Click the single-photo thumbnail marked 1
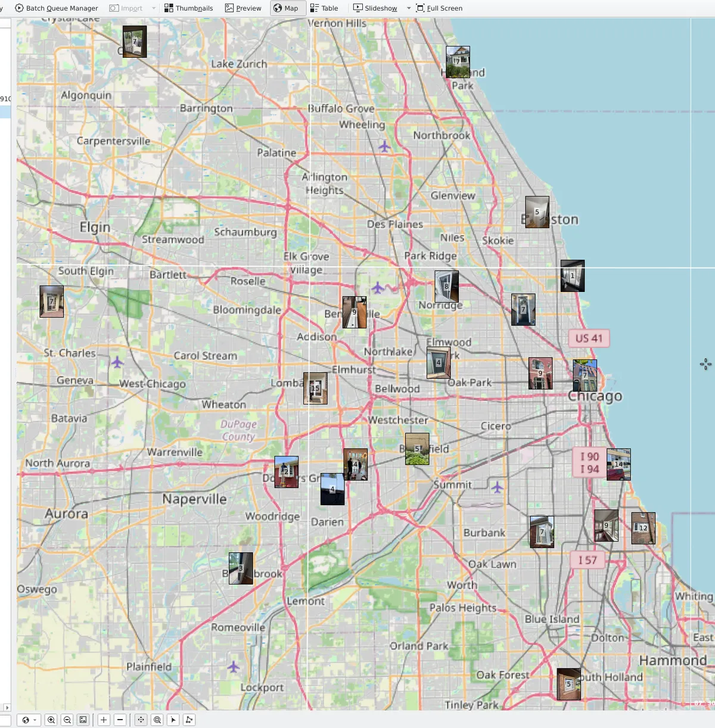Viewport: 715px width, 728px height. pyautogui.click(x=573, y=276)
